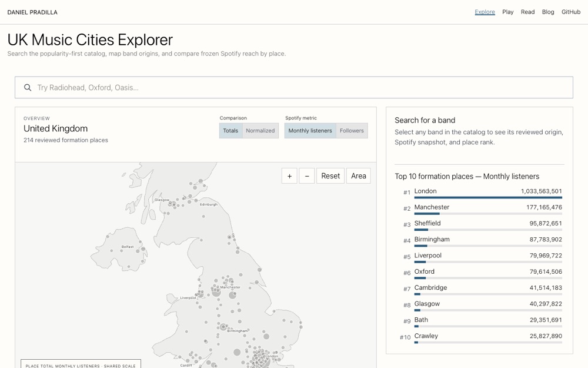Open the Blog nav link

click(548, 12)
